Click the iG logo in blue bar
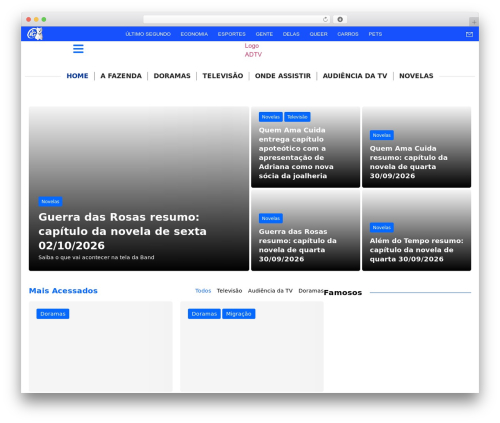The image size is (500, 423). pyautogui.click(x=35, y=34)
